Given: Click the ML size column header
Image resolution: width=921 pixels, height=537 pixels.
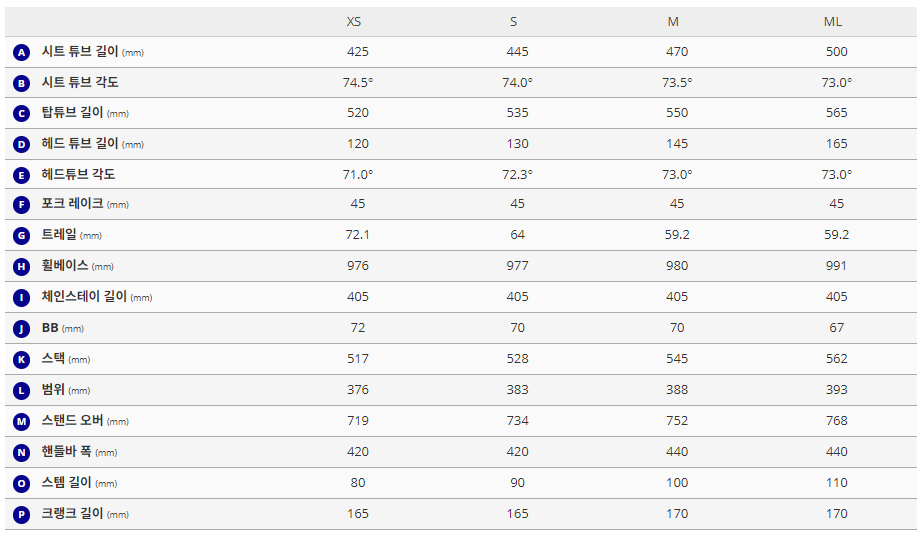Looking at the screenshot, I should coord(833,21).
